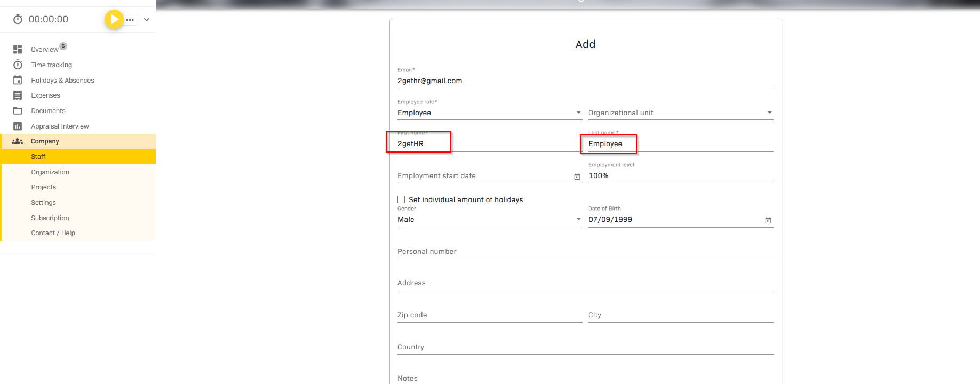The image size is (980, 384).
Task: Expand the timer panel chevron
Action: coord(147,20)
